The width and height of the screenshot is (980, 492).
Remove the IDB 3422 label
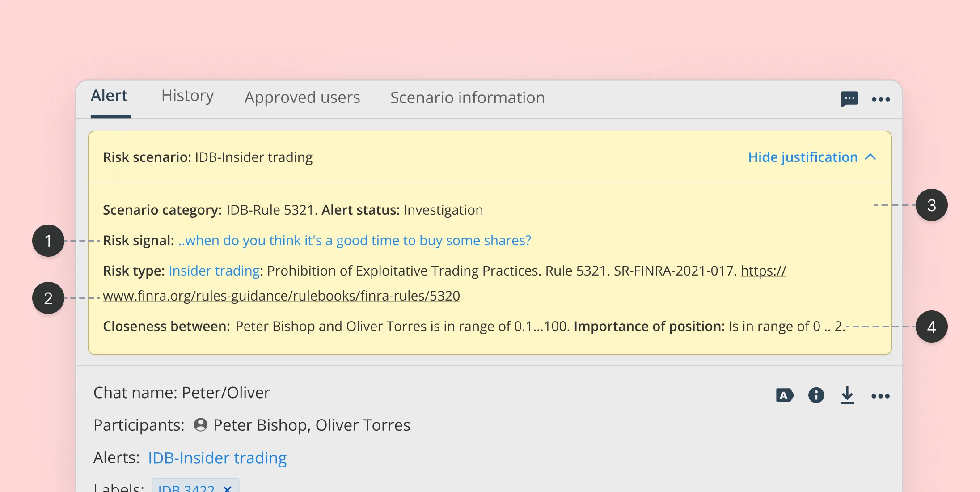(228, 488)
